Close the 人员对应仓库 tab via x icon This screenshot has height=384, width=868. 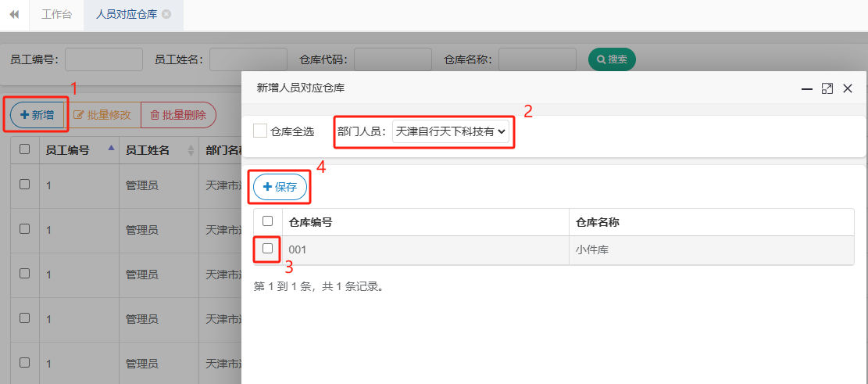[166, 15]
